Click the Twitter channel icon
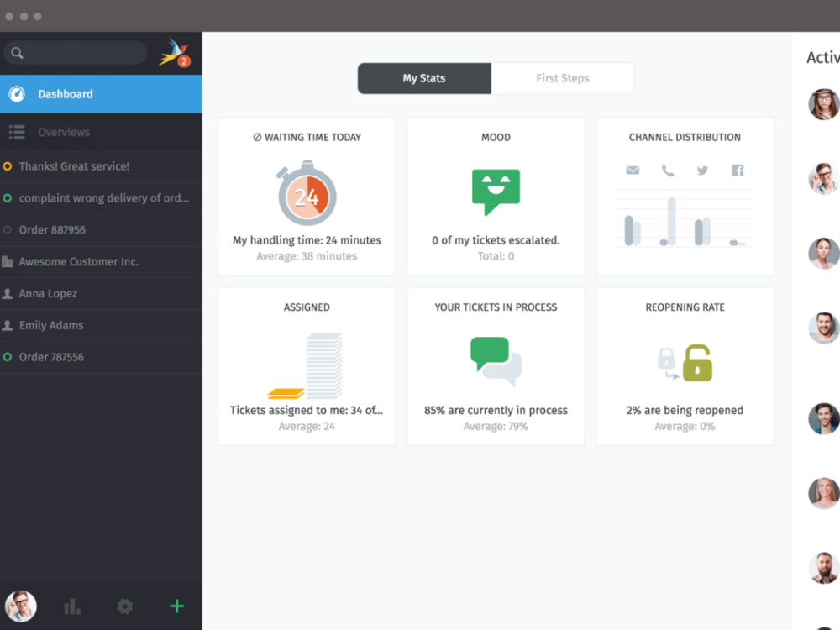Viewport: 840px width, 630px height. (x=702, y=171)
